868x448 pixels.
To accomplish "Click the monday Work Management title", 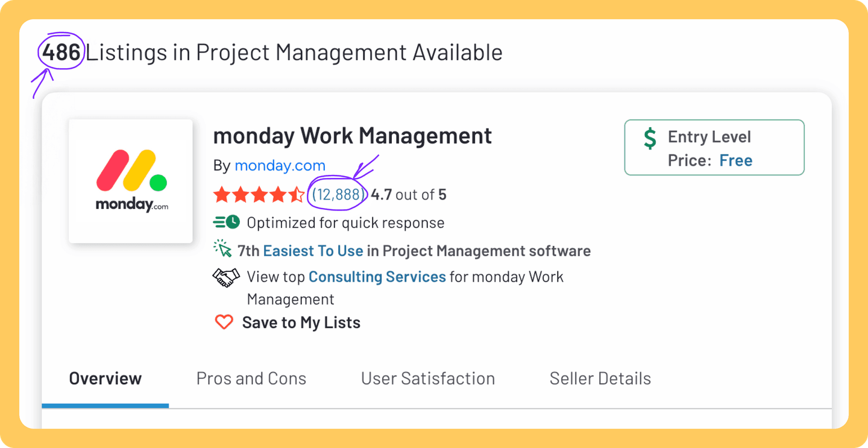I will coord(353,136).
